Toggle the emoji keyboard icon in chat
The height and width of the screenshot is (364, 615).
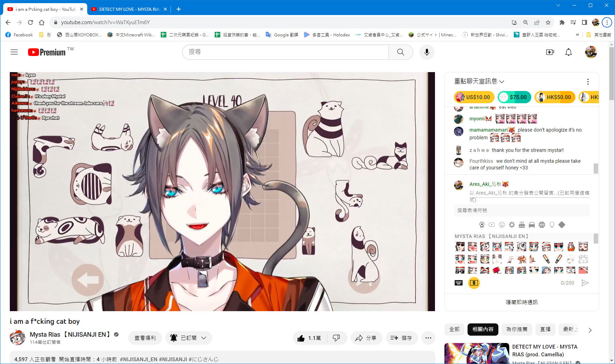pos(458,283)
